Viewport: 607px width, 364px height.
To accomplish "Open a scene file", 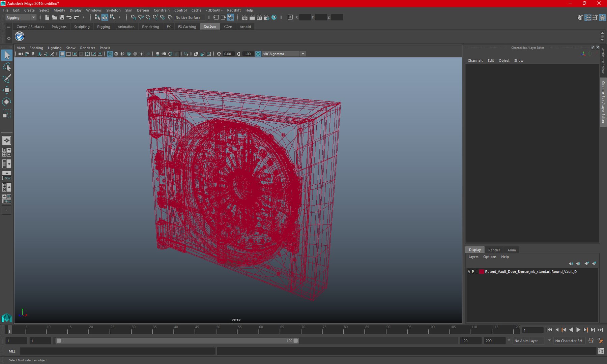I will (54, 17).
